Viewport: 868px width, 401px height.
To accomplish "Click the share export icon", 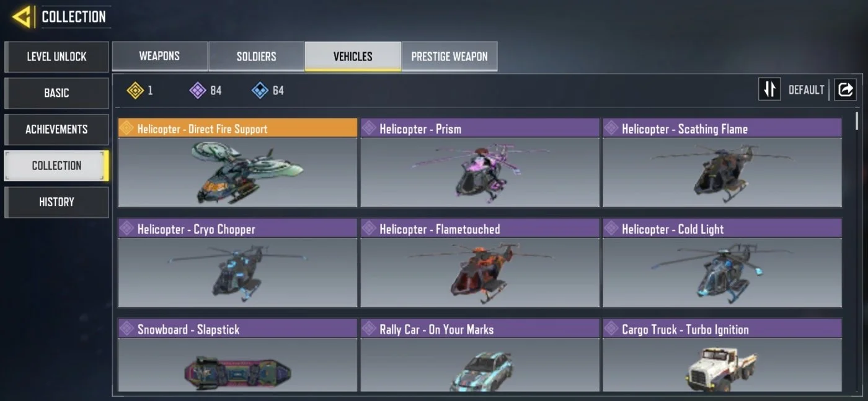I will pos(845,89).
